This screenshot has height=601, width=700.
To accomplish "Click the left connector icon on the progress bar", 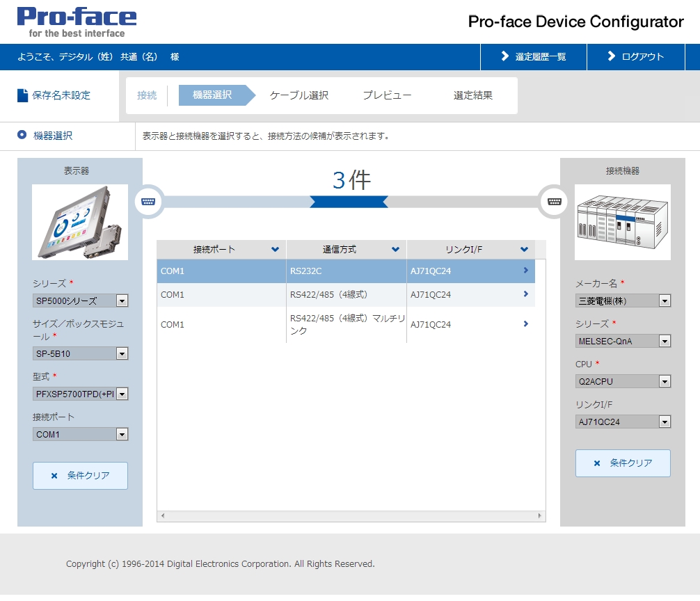I will [148, 202].
